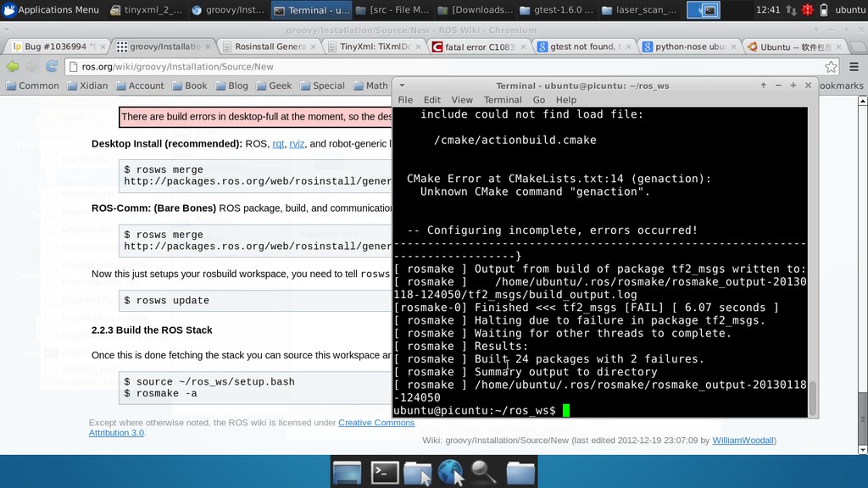Open the Ubuntu package search browser tab

pyautogui.click(x=795, y=47)
